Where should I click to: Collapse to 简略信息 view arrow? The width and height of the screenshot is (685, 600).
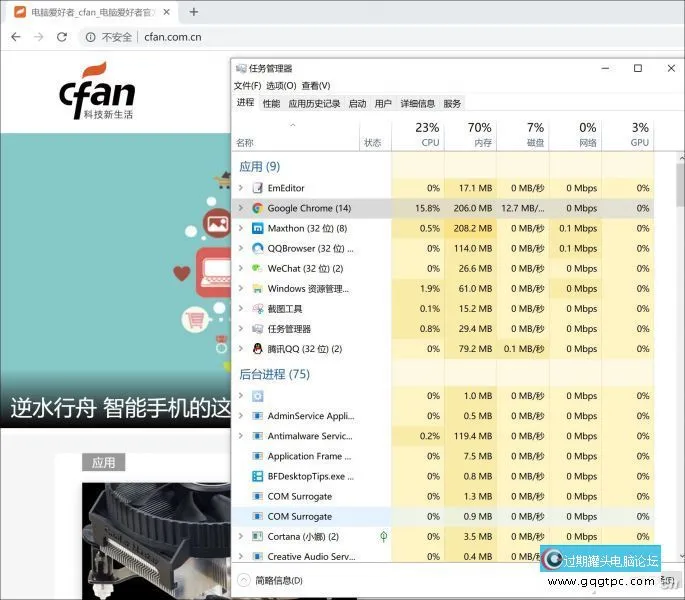[x=244, y=580]
